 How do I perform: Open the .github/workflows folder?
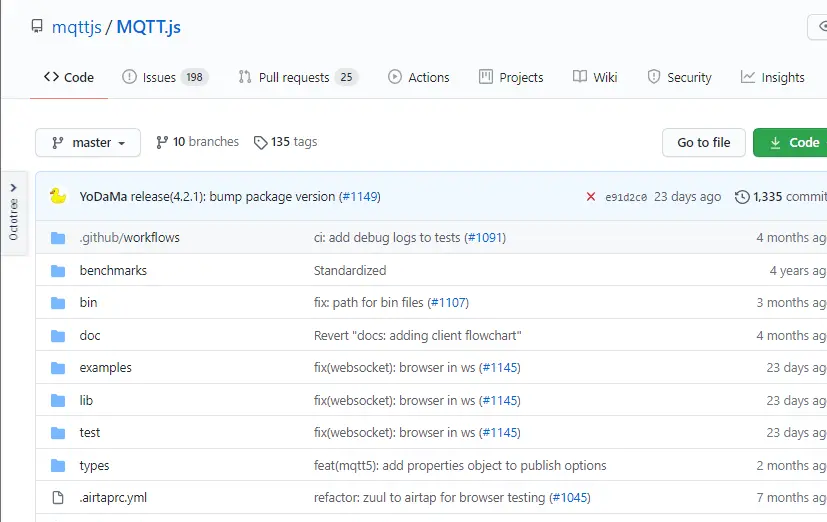click(130, 238)
